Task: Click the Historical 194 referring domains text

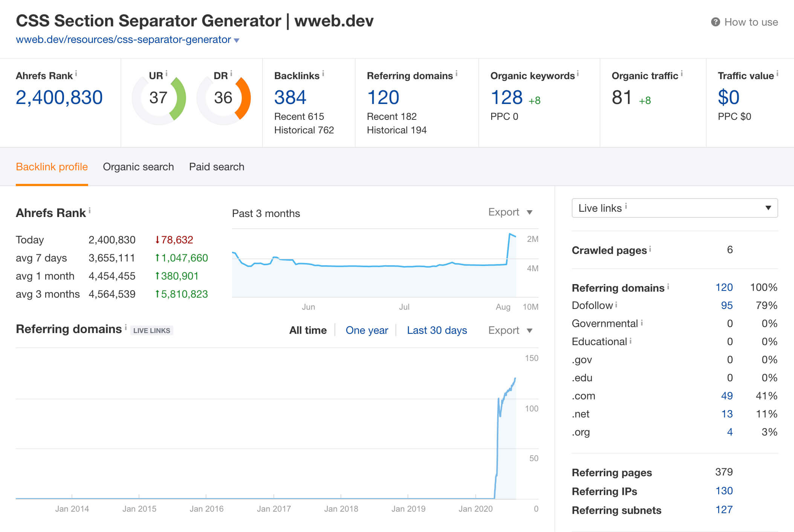Action: point(397,130)
